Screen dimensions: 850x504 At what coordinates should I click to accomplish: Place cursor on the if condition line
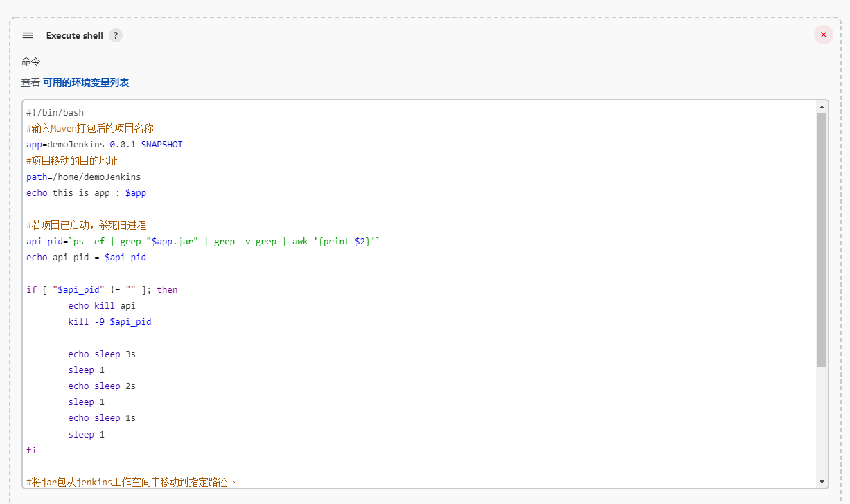tap(102, 289)
